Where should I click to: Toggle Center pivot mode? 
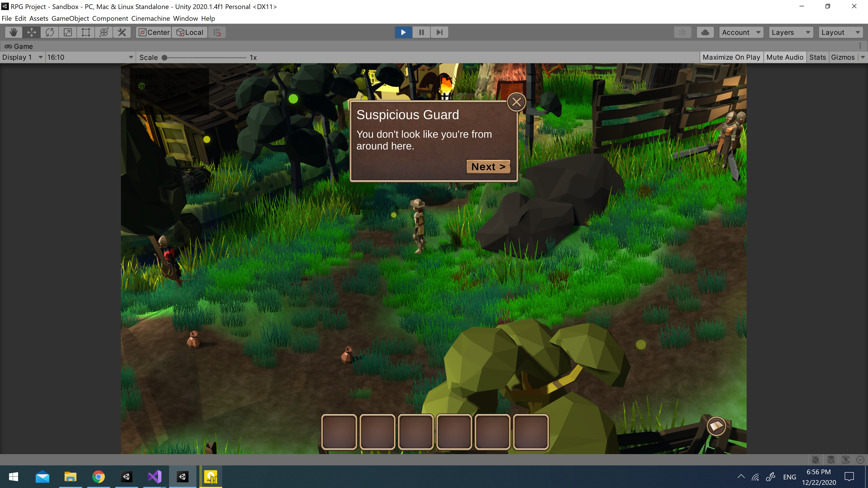click(x=153, y=32)
